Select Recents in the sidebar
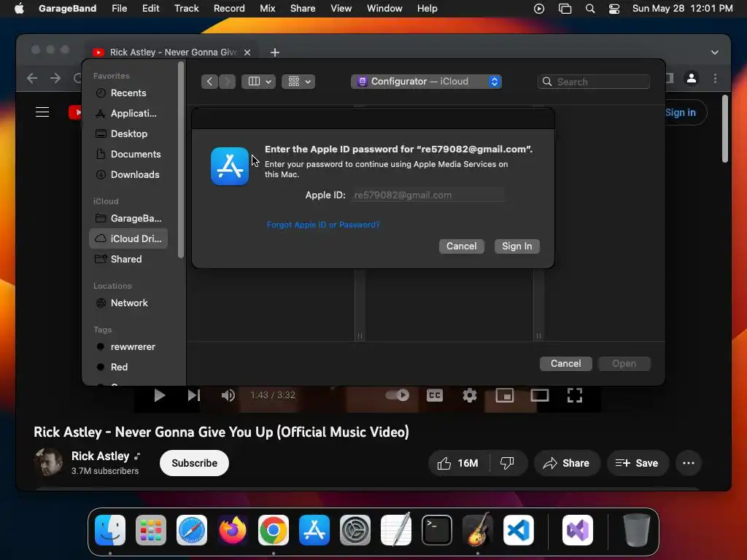The height and width of the screenshot is (560, 747). coord(128,93)
